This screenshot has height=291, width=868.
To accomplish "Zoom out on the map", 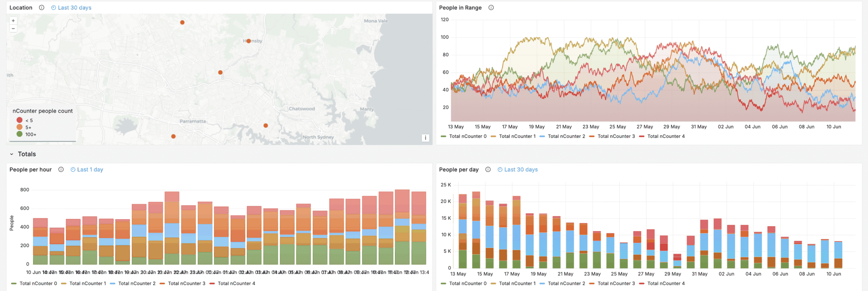I will point(13,28).
